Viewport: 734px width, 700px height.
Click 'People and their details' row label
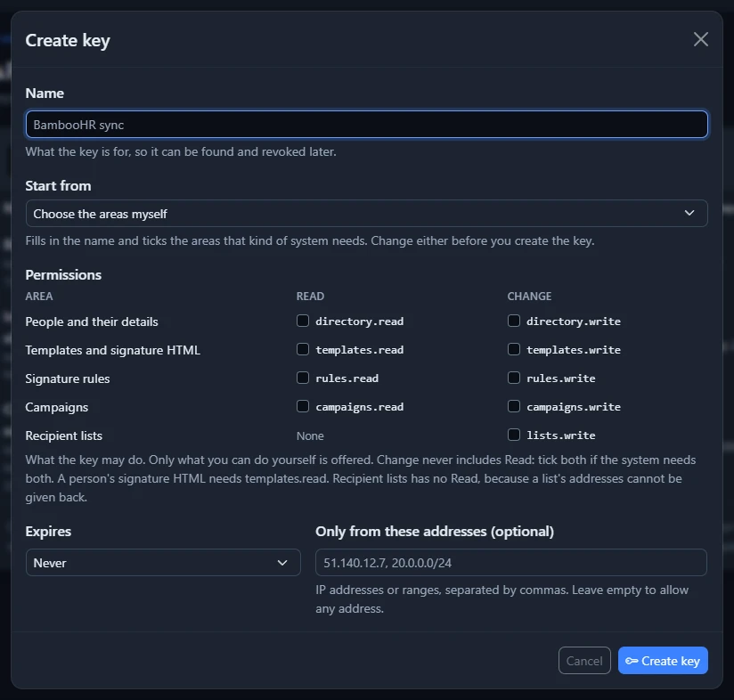click(x=92, y=322)
